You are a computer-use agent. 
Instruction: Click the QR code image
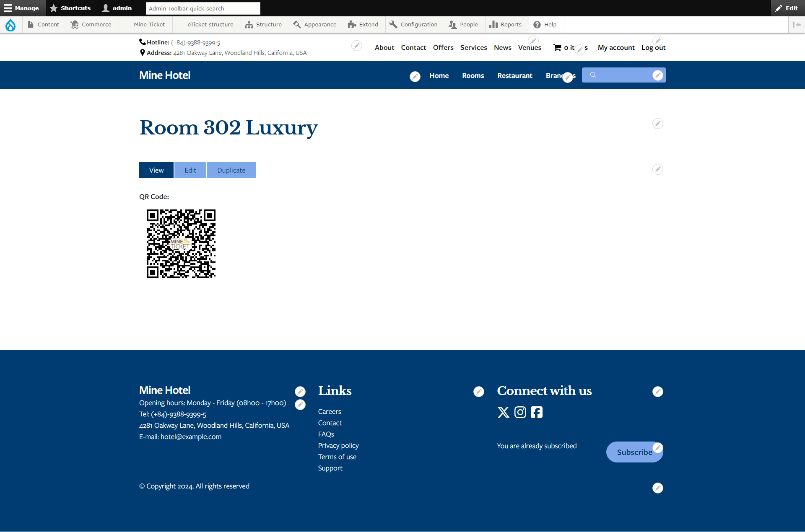(181, 244)
